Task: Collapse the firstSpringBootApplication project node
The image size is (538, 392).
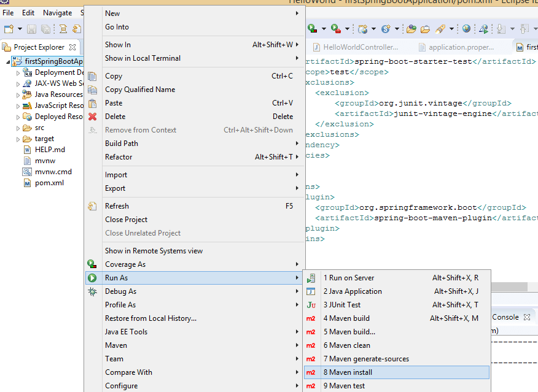Action: 8,62
